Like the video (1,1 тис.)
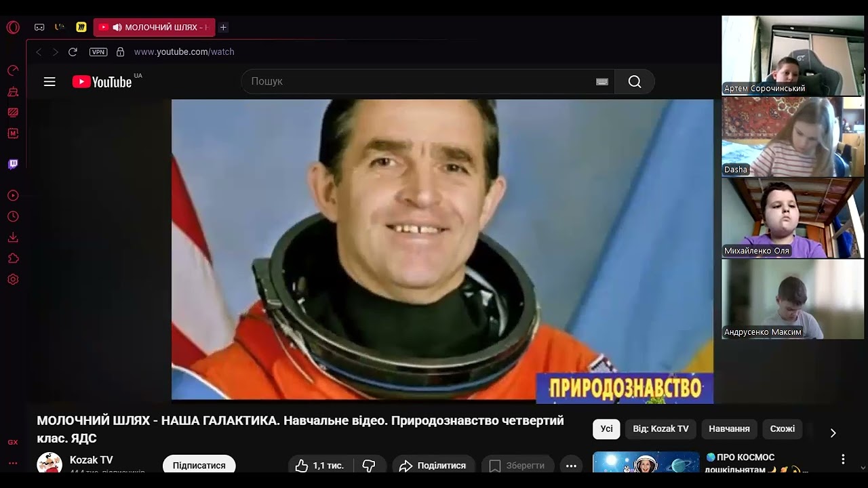The height and width of the screenshot is (488, 868). [319, 466]
